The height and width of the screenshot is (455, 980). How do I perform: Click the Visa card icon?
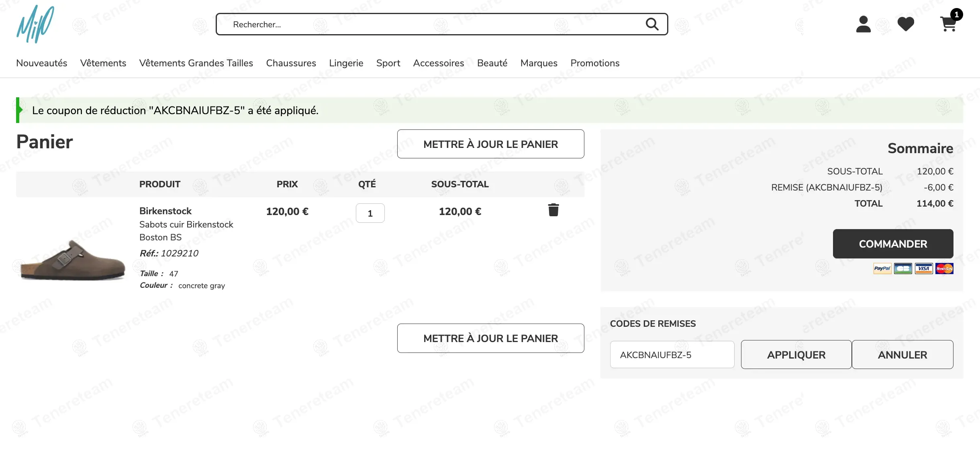click(x=924, y=268)
